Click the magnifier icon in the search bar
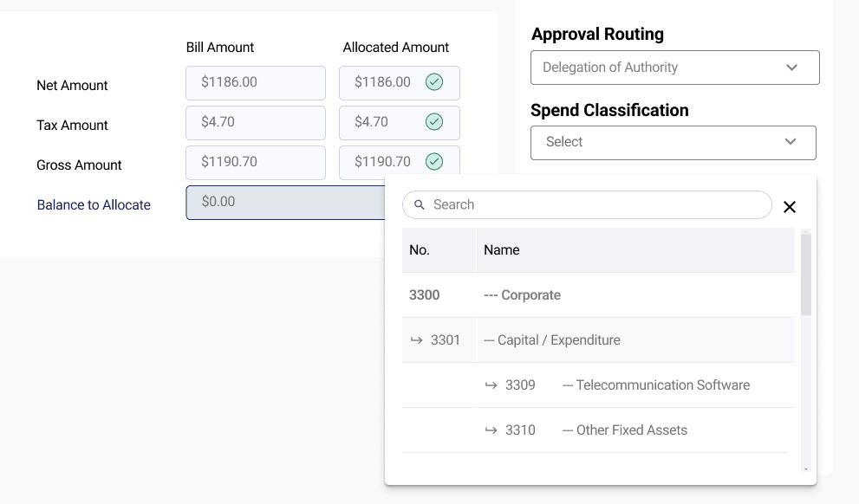Viewport: 859px width, 504px height. coord(420,204)
